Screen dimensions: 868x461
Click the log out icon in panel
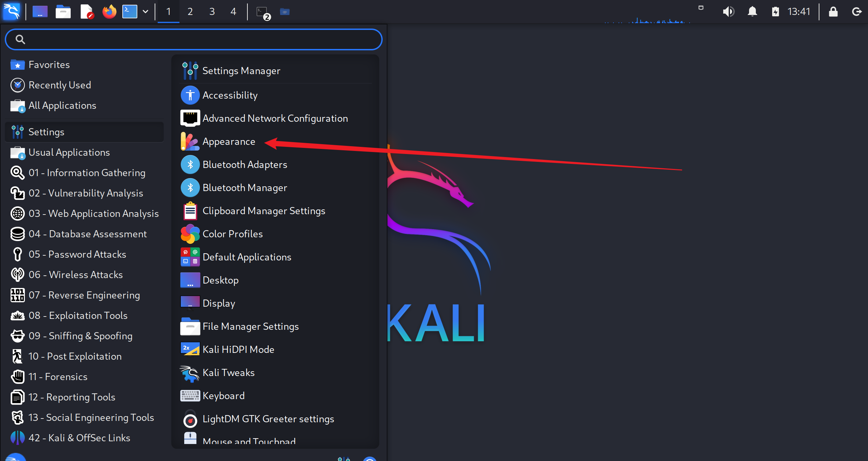(x=857, y=12)
